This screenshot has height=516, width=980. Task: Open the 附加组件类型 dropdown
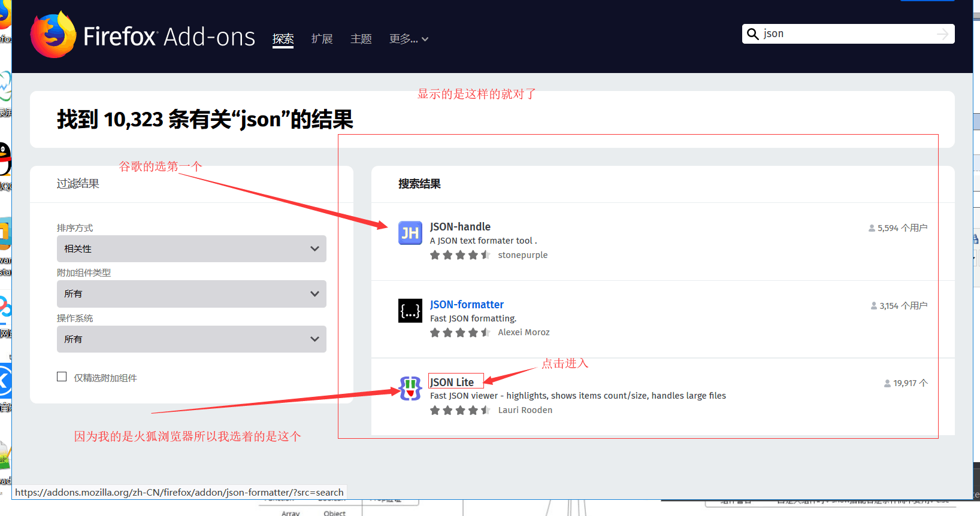tap(192, 294)
